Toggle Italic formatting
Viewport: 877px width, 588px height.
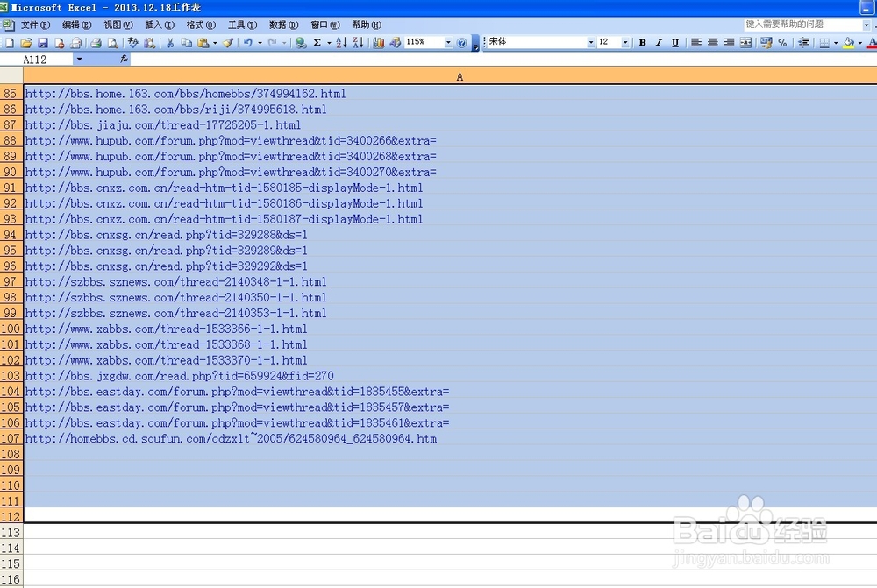tap(659, 42)
